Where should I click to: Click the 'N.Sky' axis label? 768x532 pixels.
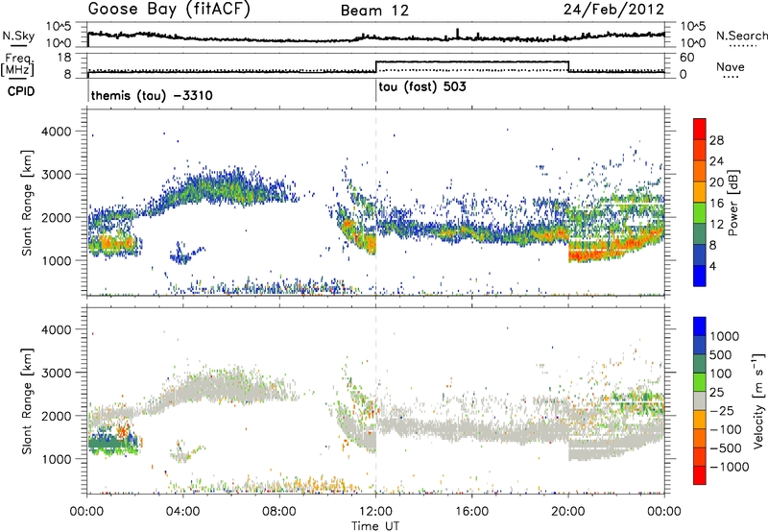click(x=18, y=36)
